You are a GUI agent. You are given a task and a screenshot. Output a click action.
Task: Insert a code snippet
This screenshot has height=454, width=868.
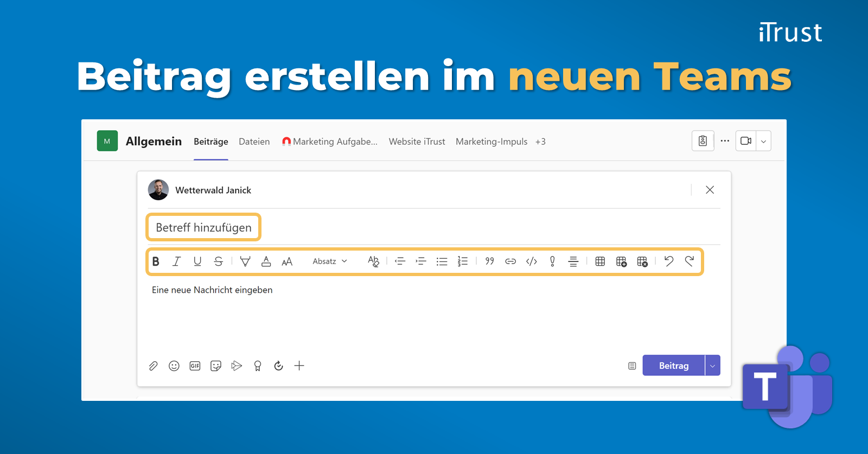(x=532, y=261)
